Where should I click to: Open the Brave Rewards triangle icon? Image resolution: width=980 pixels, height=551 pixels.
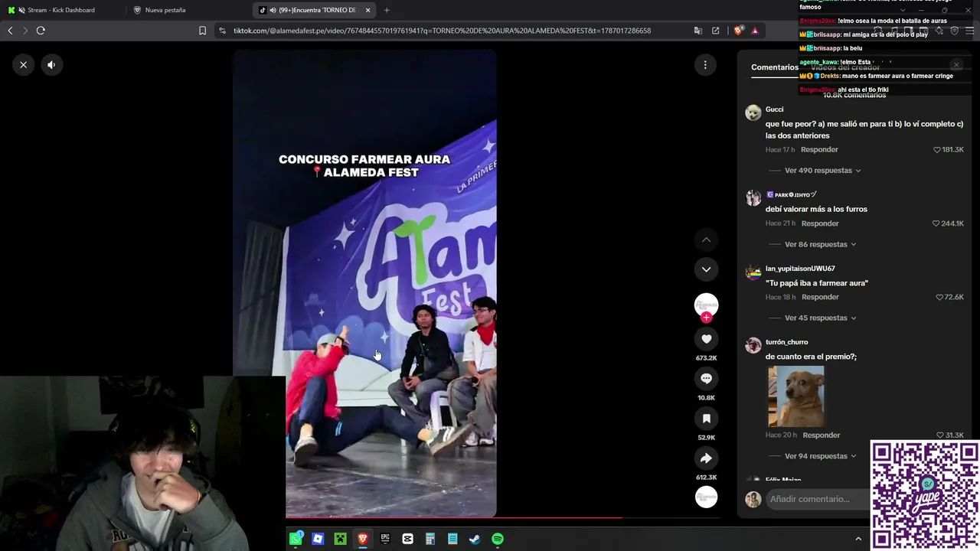(755, 31)
